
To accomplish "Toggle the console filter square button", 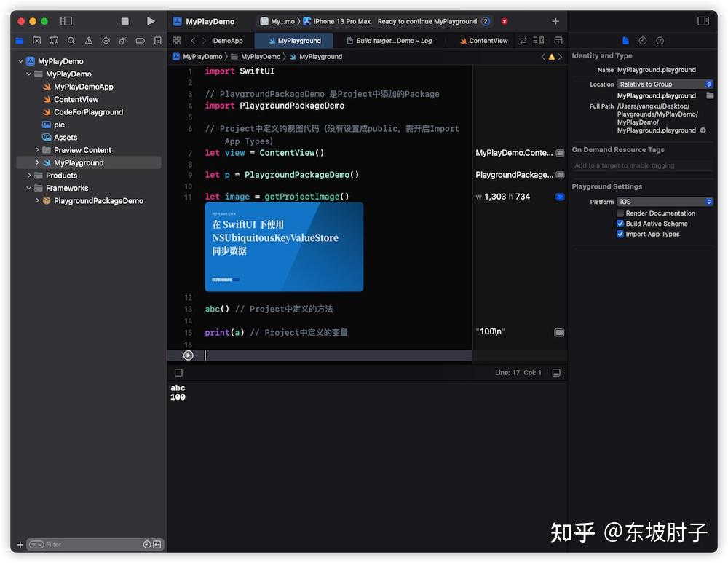I will pyautogui.click(x=178, y=373).
